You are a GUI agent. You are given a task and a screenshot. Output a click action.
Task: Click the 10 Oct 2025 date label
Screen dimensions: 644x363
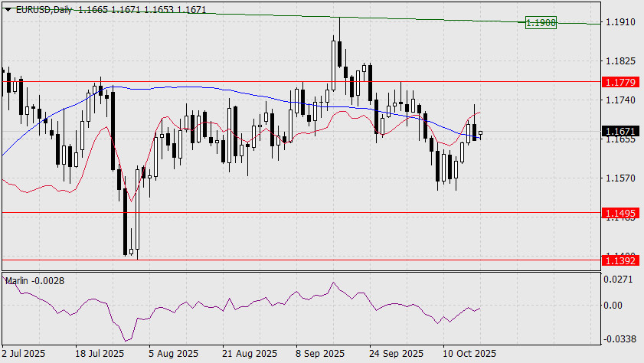click(x=469, y=354)
